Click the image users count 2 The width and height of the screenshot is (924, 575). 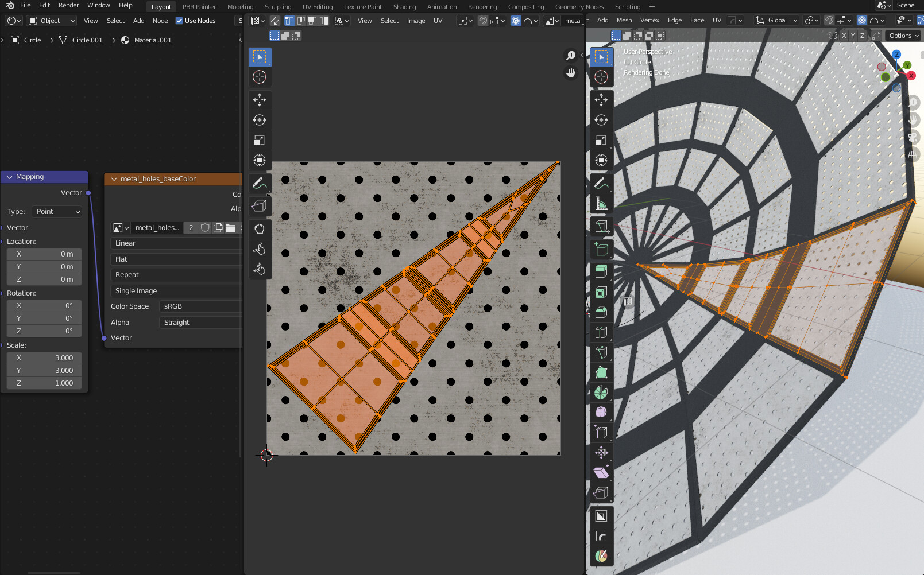(x=191, y=228)
